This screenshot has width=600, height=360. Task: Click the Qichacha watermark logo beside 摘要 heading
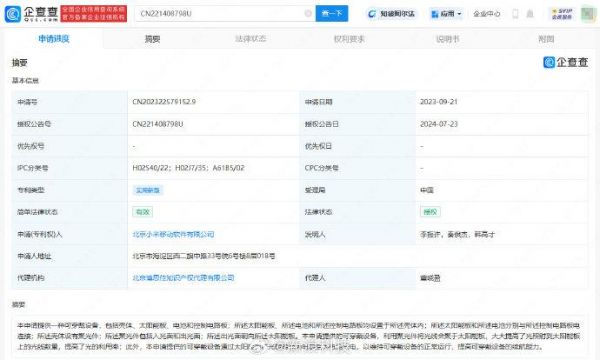[x=566, y=62]
